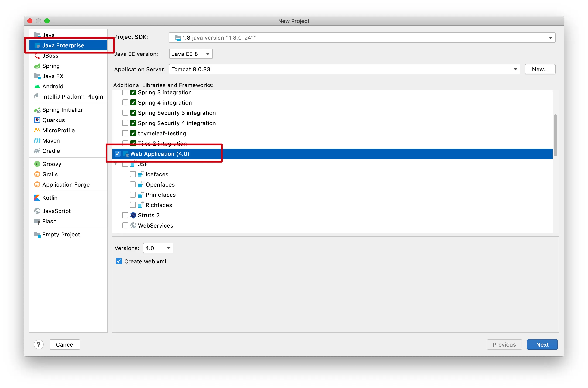Click the Empty Project folder icon
The height and width of the screenshot is (388, 588).
click(37, 235)
